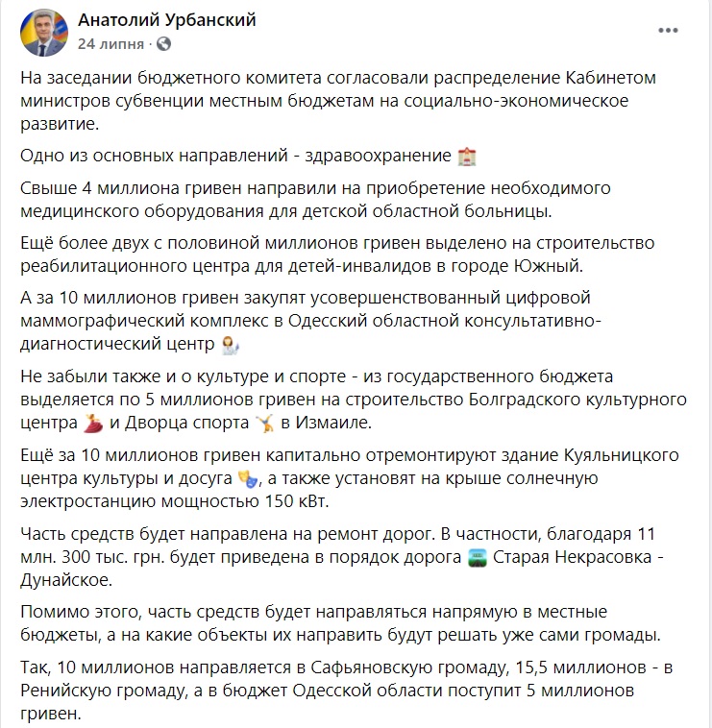Click the paragraph starting Свыше 4 миллиона гривен
This screenshot has height=728, width=712.
(315, 200)
